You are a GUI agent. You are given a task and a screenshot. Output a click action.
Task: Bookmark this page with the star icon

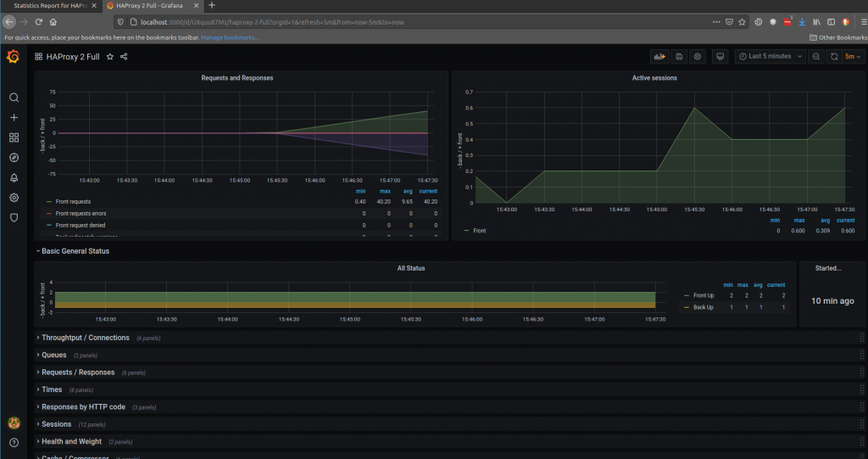point(742,21)
